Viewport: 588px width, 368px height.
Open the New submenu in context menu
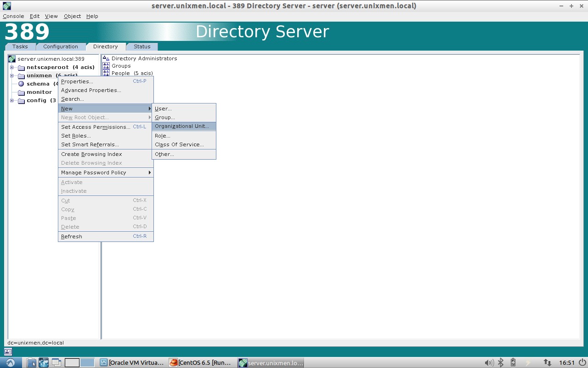point(106,109)
